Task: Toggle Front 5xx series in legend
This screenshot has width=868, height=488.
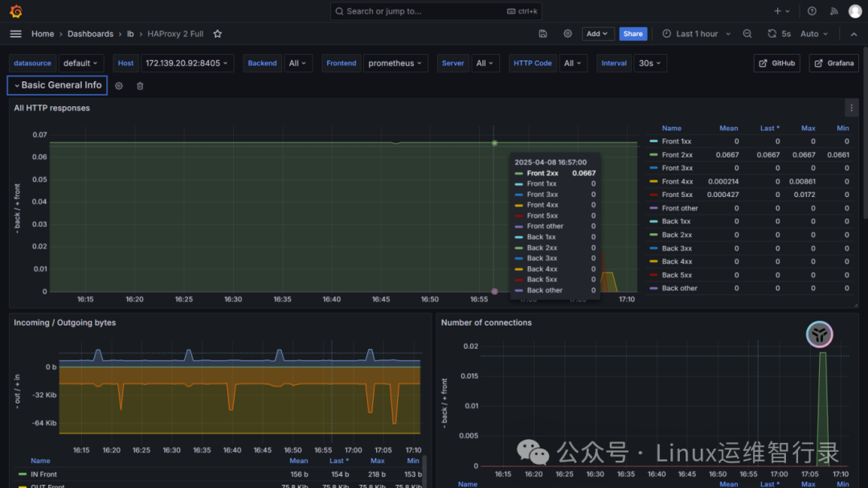Action: click(676, 195)
